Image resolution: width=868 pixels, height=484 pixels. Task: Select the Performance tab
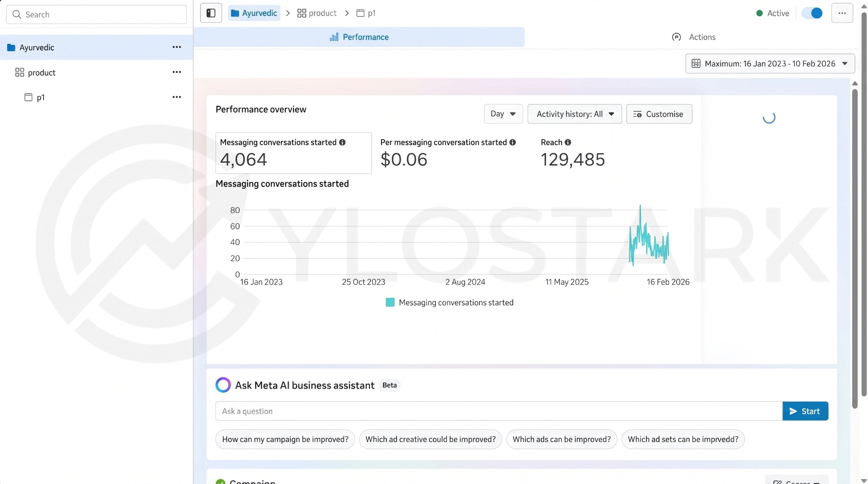click(359, 37)
